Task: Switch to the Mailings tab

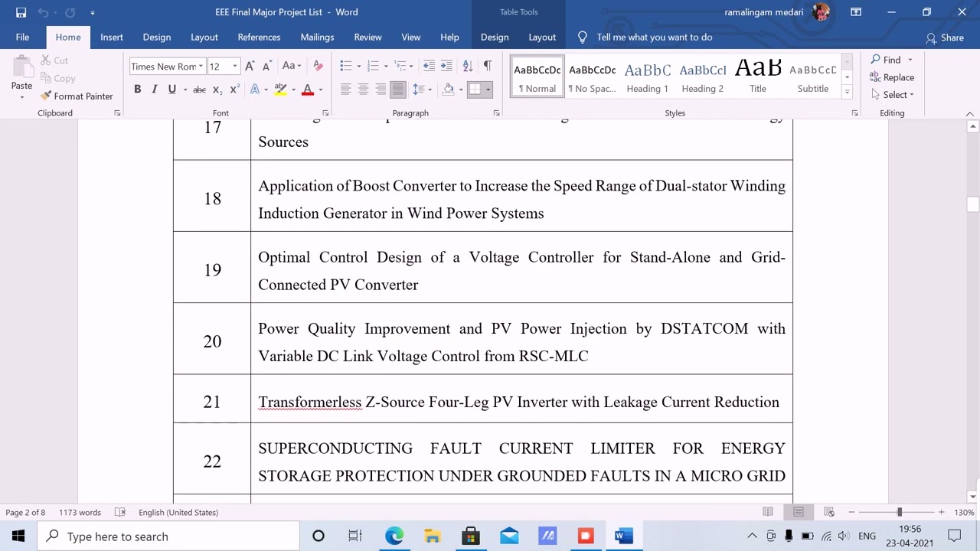Action: pyautogui.click(x=317, y=37)
